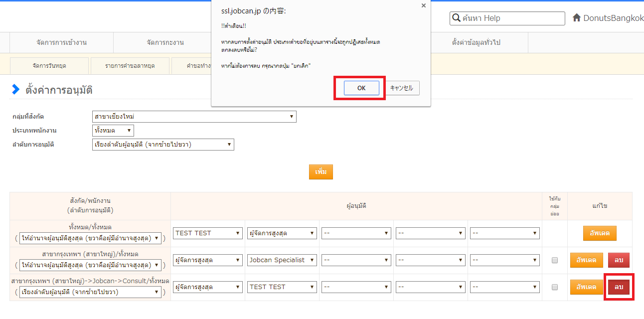
Task: Toggle subgroup checkbox in the สาขากรุงเทพฯ/ทั้งหมด row
Action: coord(555,260)
